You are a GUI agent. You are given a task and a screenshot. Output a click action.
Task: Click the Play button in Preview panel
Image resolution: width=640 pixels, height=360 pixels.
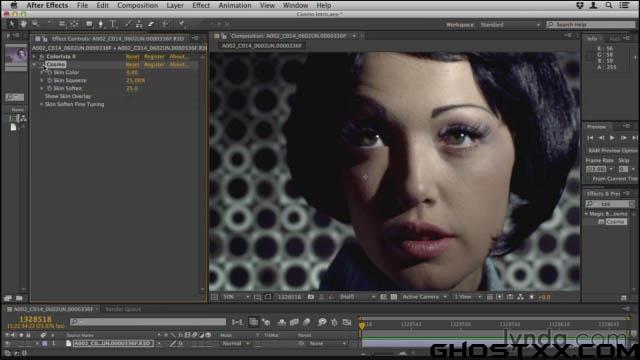point(612,138)
